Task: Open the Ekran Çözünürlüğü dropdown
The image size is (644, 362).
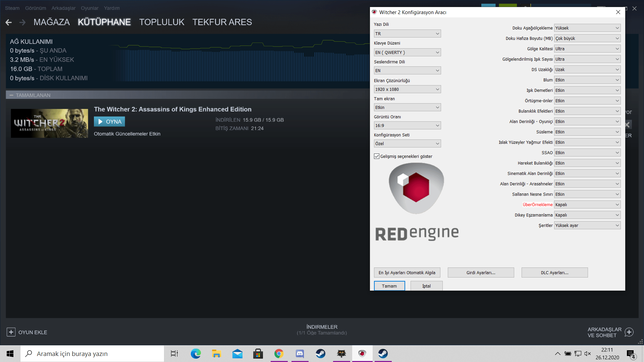Action: pyautogui.click(x=407, y=89)
